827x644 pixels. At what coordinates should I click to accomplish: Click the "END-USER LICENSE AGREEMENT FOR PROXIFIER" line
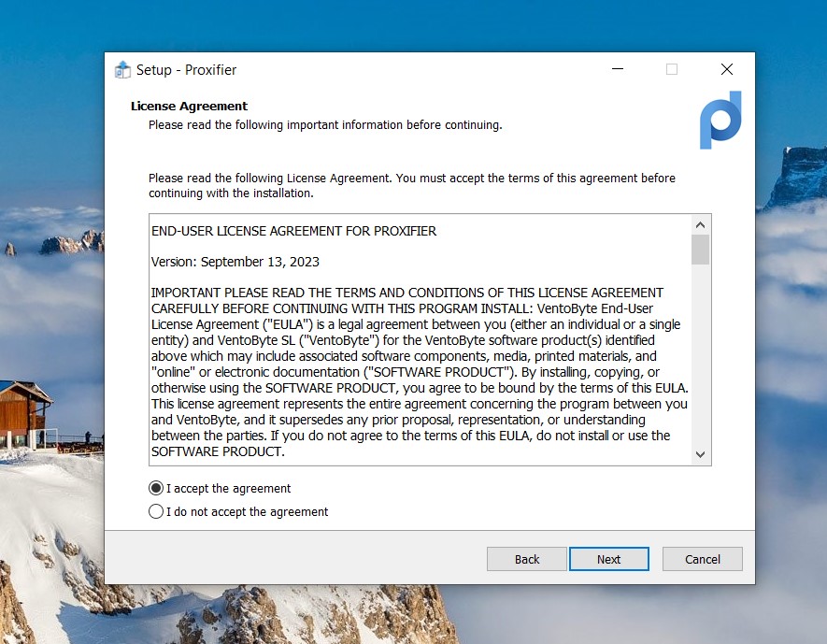pos(293,231)
